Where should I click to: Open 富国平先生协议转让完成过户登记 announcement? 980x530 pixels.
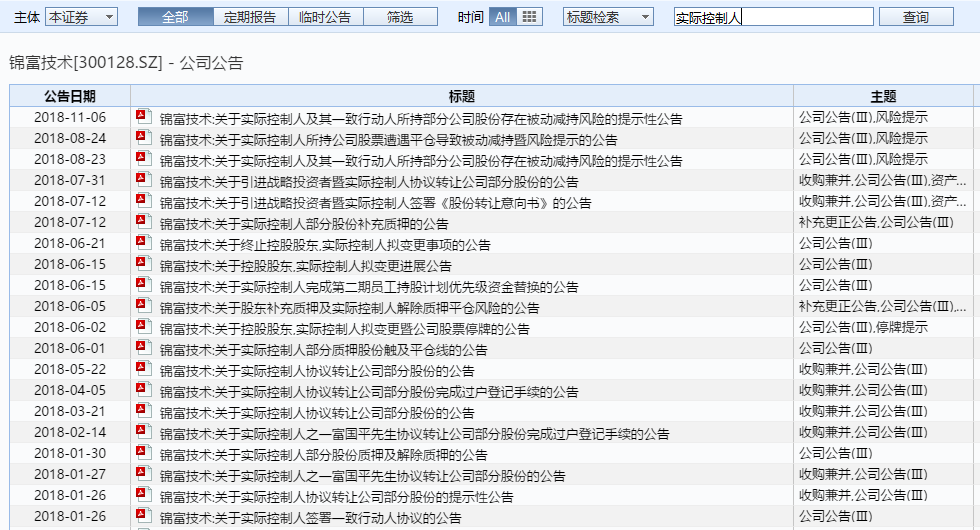[x=414, y=433]
